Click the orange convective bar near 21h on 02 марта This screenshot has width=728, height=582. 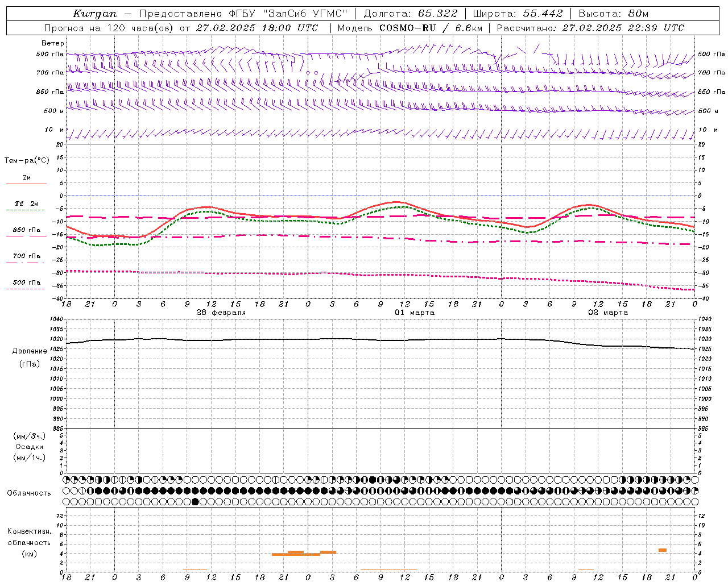coord(663,550)
